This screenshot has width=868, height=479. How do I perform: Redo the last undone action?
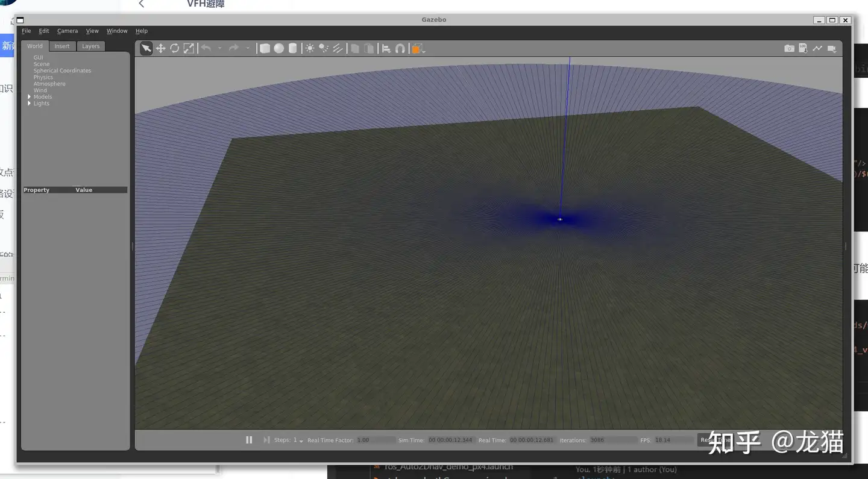coord(234,48)
